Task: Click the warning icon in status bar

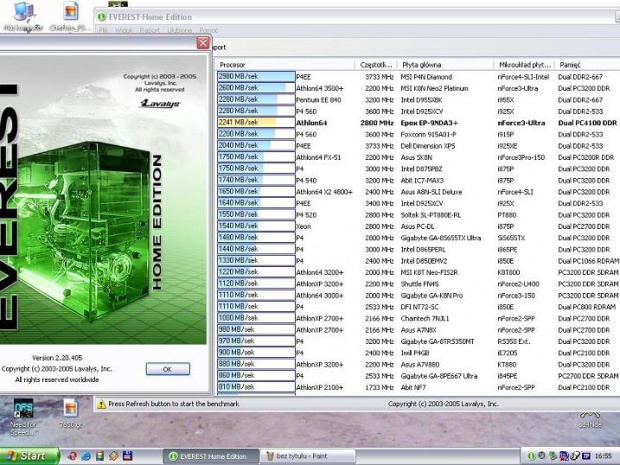Action: (101, 404)
